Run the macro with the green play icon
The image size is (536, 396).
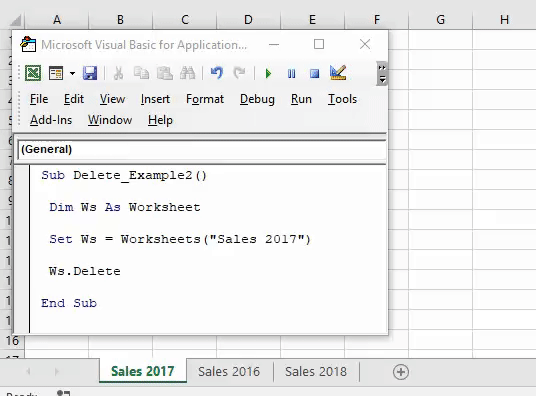coord(268,74)
